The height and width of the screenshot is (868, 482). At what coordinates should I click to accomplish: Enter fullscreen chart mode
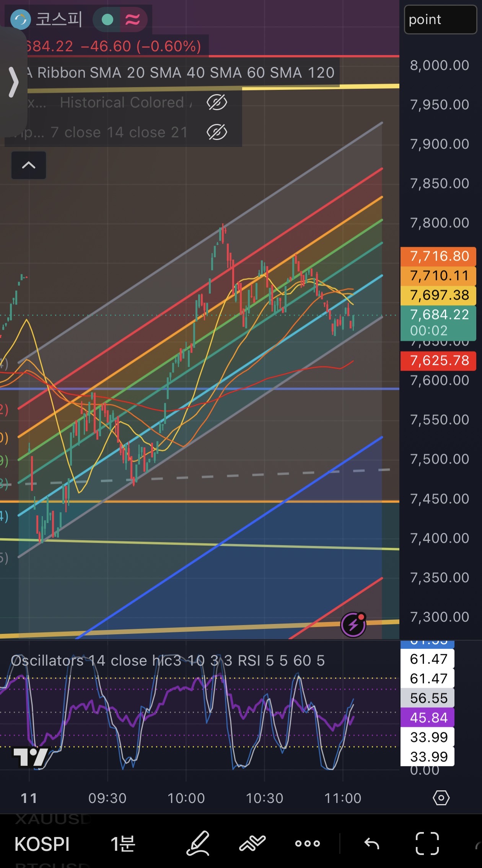[x=427, y=843]
